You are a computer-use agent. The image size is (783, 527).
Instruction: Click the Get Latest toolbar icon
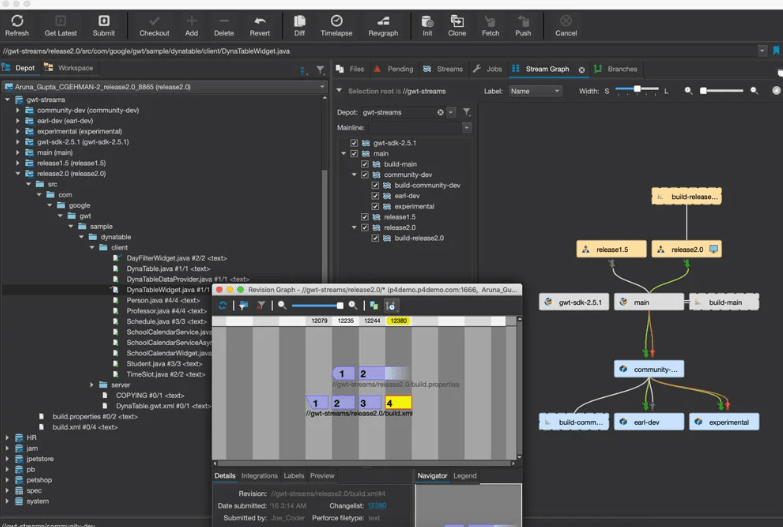pyautogui.click(x=60, y=21)
